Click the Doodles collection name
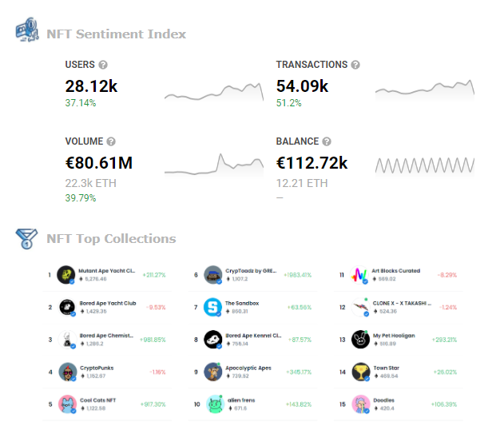This screenshot has height=446, width=504. point(383,400)
